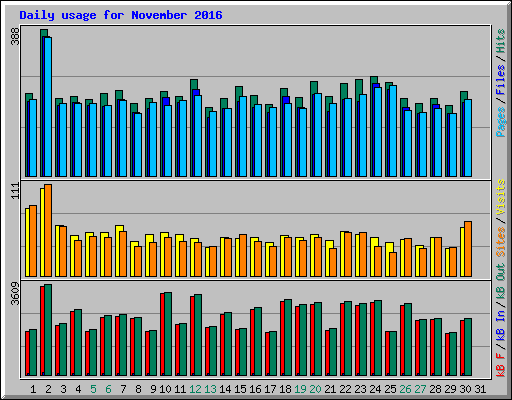The height and width of the screenshot is (400, 512).
Task: Click the cyan Pages bar for day 25
Action: (393, 131)
